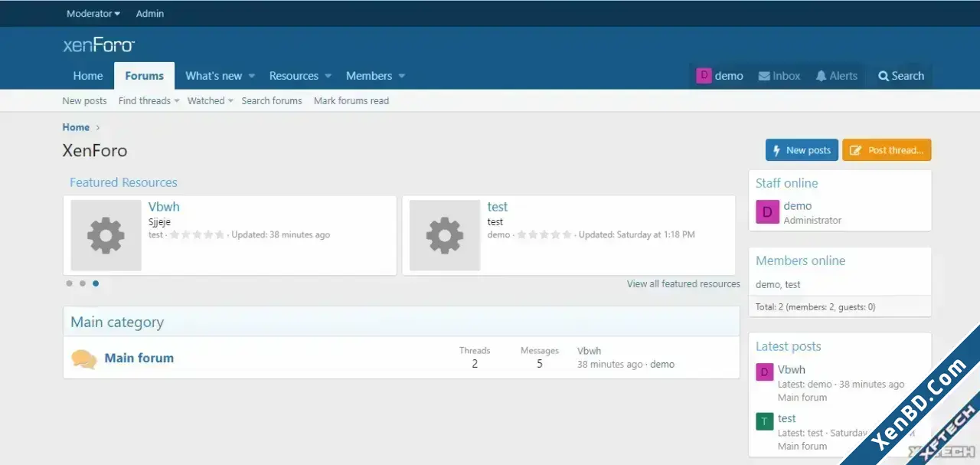Show the middle featured resources carousel dot
This screenshot has width=980, height=465.
click(83, 283)
